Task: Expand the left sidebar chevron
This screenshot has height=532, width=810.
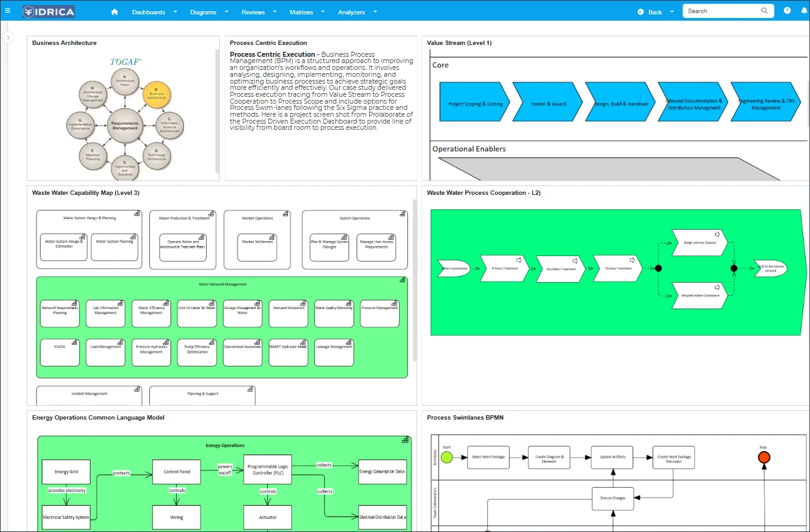Action: pyautogui.click(x=8, y=38)
